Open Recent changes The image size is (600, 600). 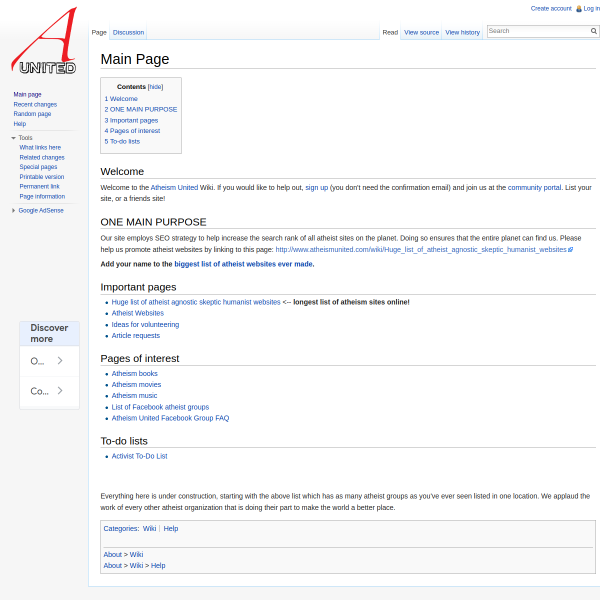35,104
